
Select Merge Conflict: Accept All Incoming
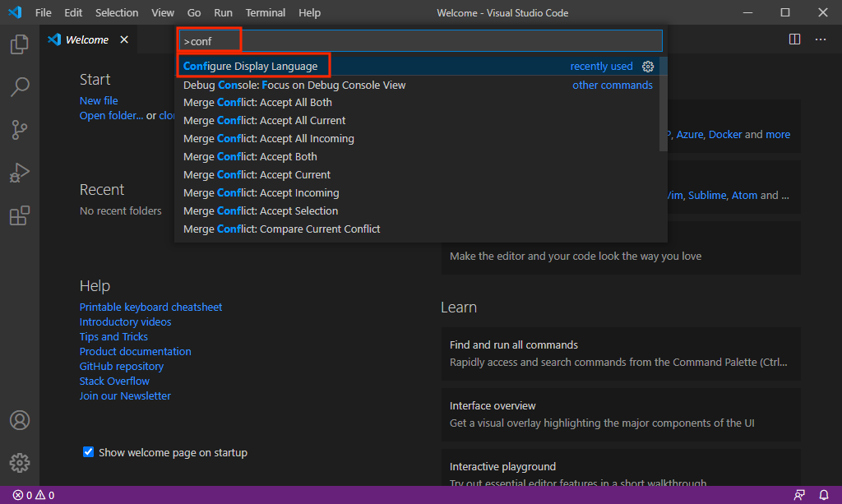point(417,138)
